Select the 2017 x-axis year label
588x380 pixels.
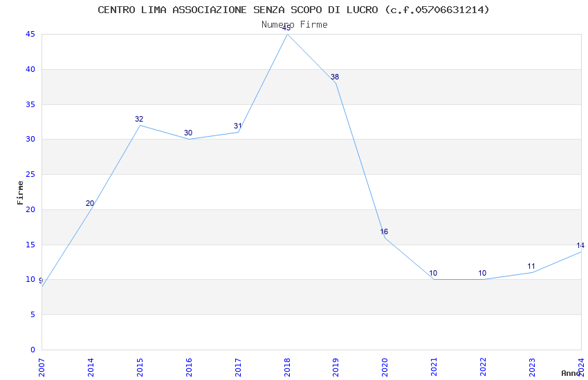(x=238, y=368)
